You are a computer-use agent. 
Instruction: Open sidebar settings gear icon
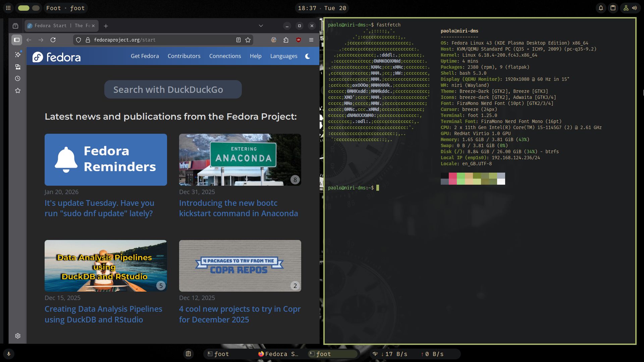[x=18, y=336]
